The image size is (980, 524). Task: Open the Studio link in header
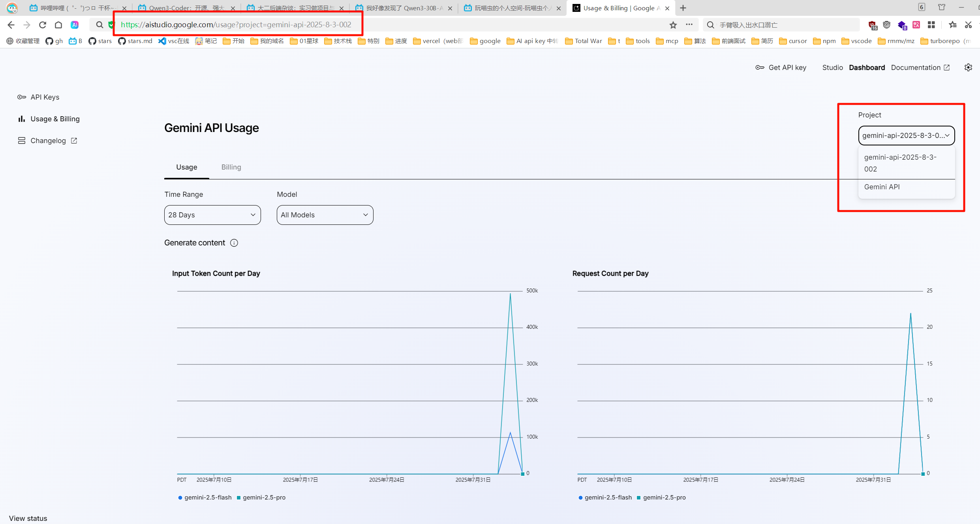tap(832, 68)
